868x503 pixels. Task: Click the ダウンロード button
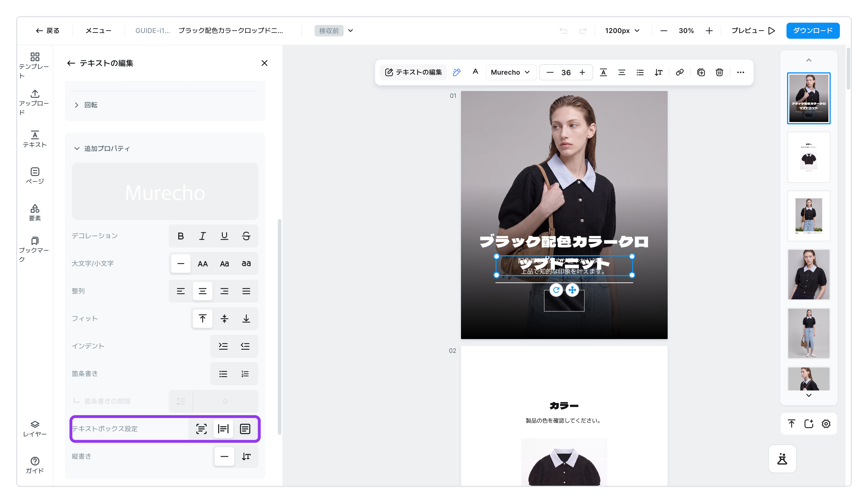pyautogui.click(x=813, y=31)
